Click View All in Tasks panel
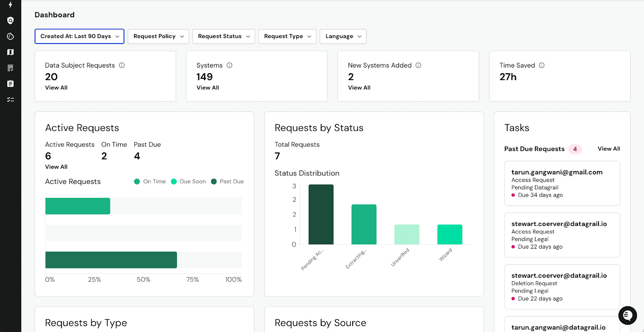The image size is (644, 332). (609, 149)
